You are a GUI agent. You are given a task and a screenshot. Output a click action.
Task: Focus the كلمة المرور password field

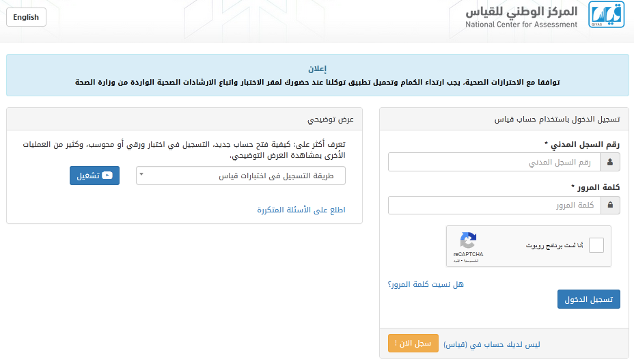[x=495, y=206]
